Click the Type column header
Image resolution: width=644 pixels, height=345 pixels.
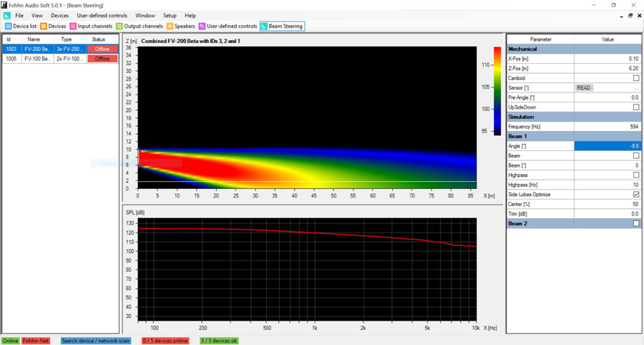pos(70,39)
